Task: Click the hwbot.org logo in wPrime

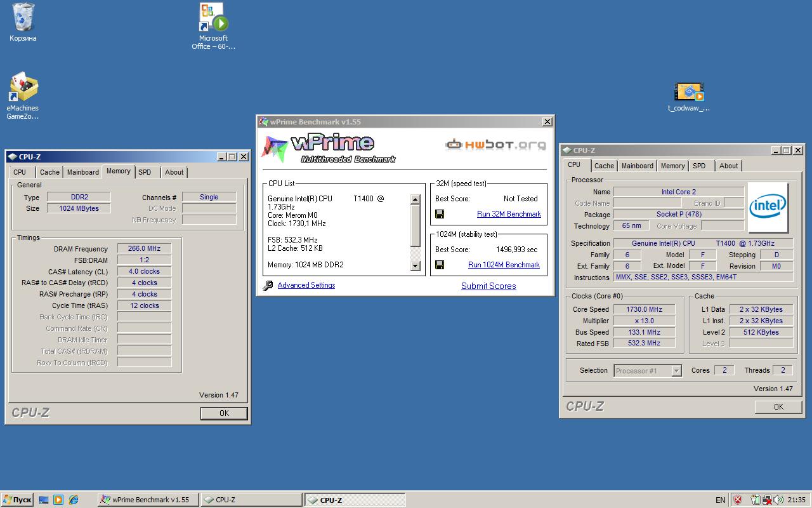Action: pyautogui.click(x=495, y=145)
